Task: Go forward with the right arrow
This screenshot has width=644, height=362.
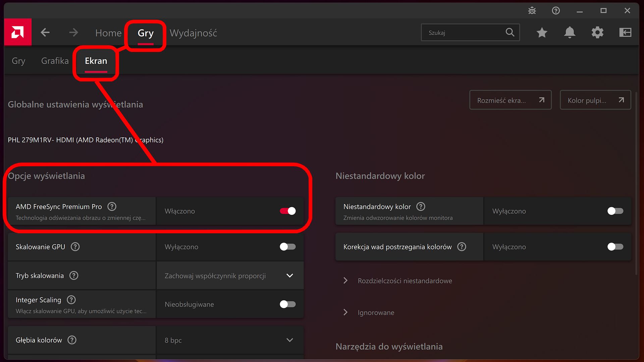Action: (x=73, y=33)
